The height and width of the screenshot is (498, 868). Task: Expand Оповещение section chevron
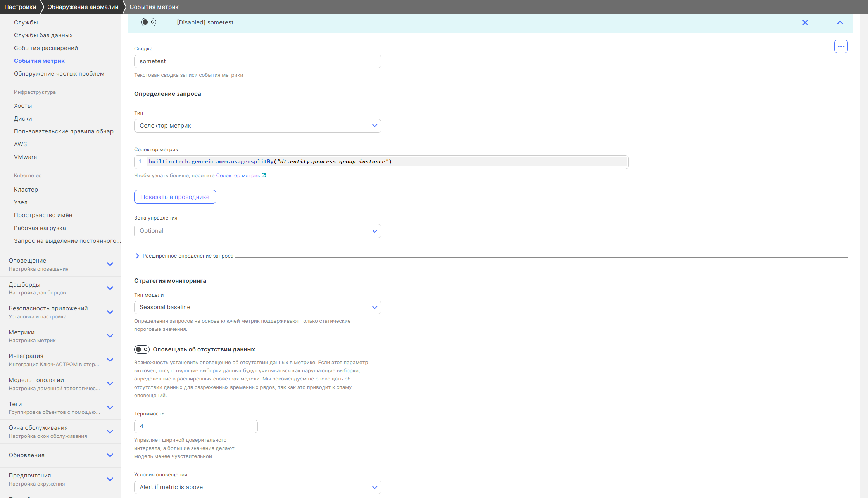tap(110, 264)
